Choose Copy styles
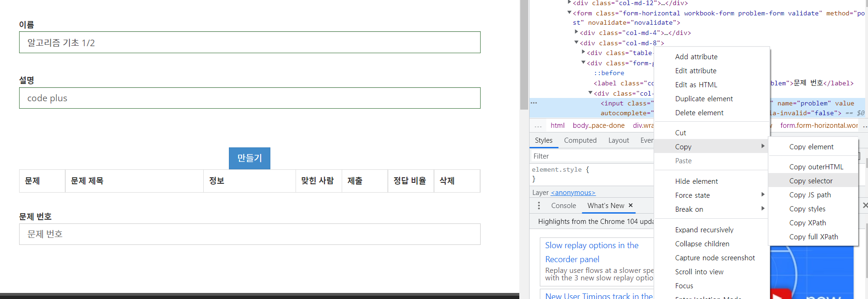The width and height of the screenshot is (868, 299). [x=807, y=209]
